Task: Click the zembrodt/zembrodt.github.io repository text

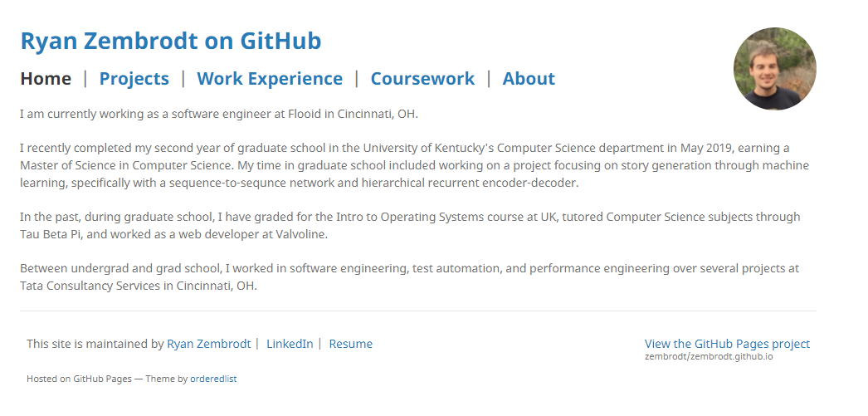Action: pos(708,356)
